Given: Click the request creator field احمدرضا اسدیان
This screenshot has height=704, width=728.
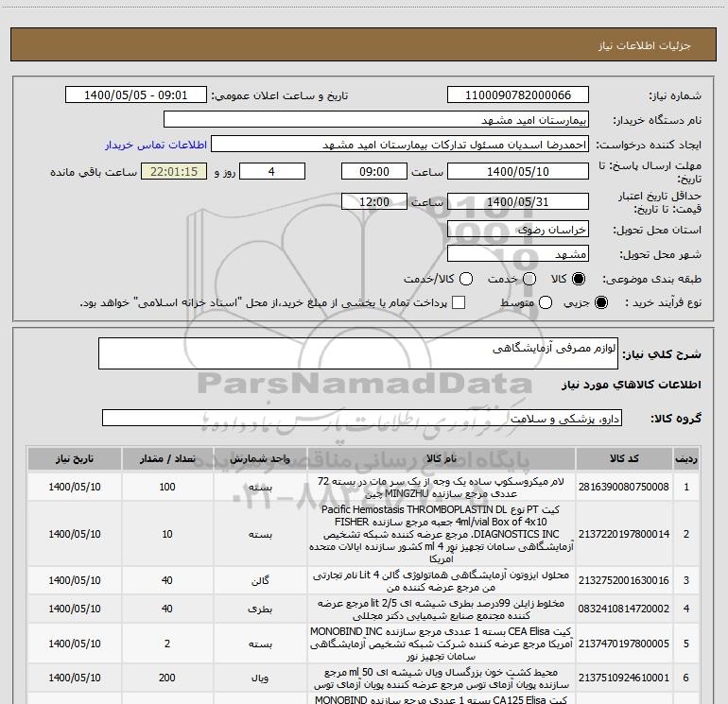Looking at the screenshot, I should pyautogui.click(x=400, y=144).
